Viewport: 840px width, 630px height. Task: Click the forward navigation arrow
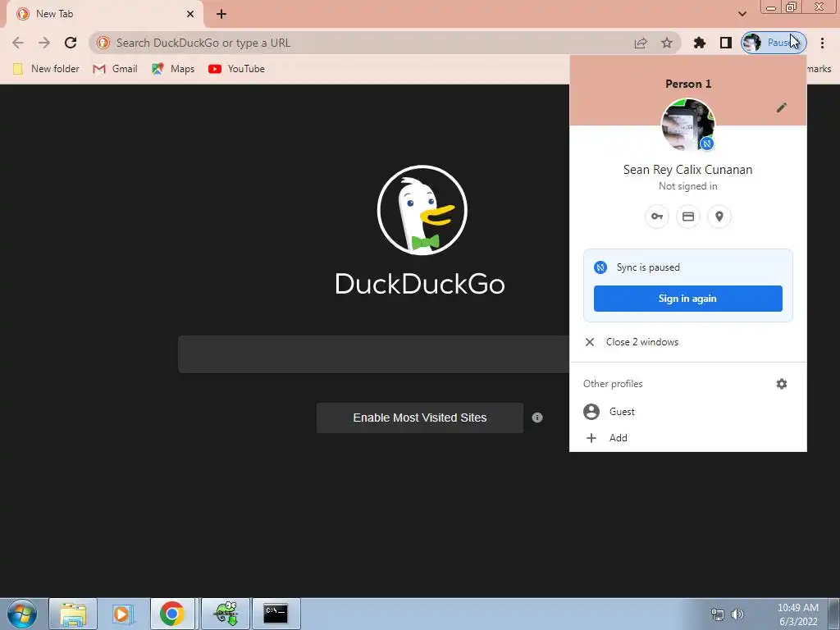[44, 43]
